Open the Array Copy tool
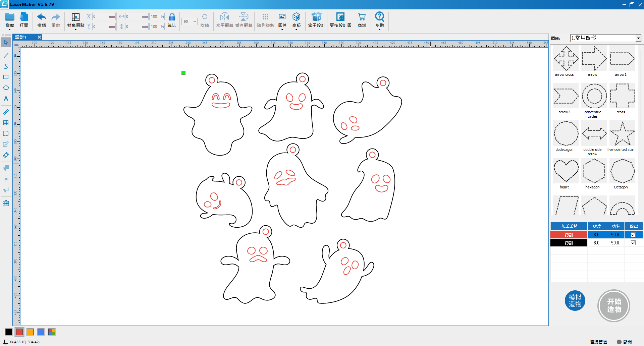Viewport: 644px width, 346px height. tap(265, 17)
